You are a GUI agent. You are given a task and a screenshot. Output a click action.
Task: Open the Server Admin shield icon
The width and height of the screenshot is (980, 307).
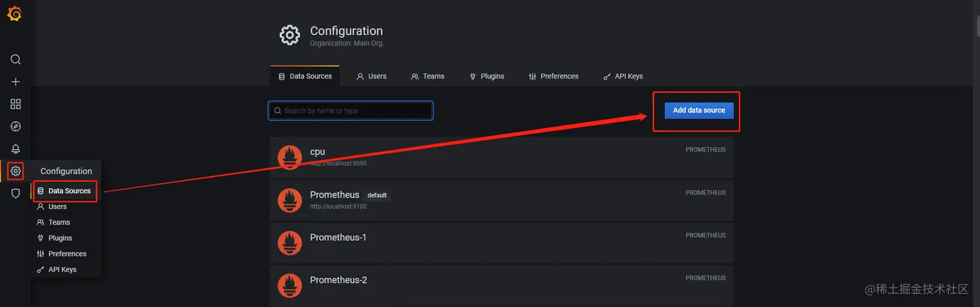tap(16, 193)
